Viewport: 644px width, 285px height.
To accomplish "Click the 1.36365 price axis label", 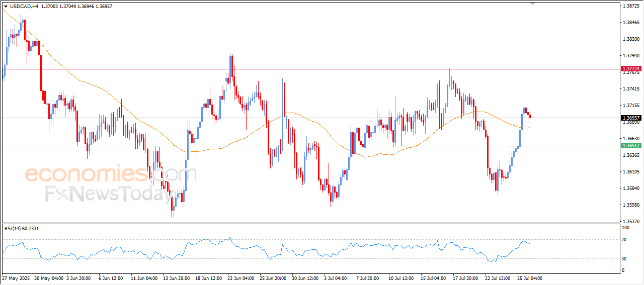I will pos(631,155).
